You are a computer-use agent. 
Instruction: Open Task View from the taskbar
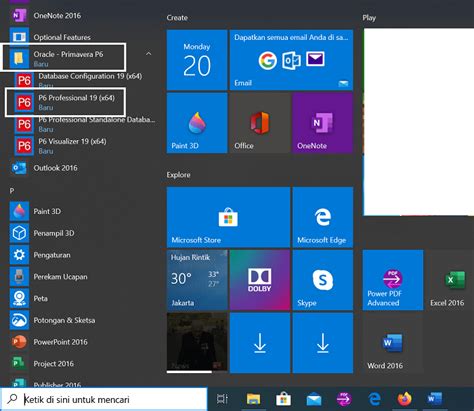(x=222, y=399)
